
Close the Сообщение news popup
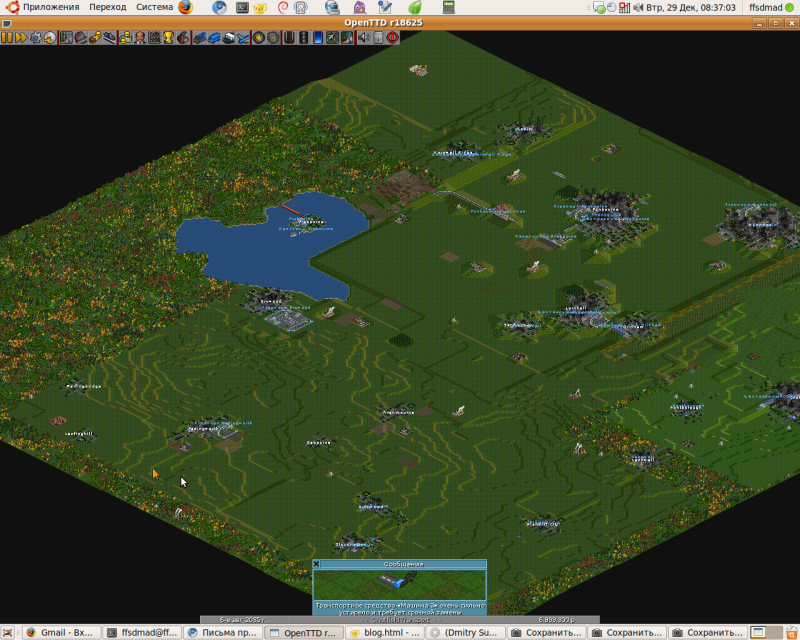[317, 564]
